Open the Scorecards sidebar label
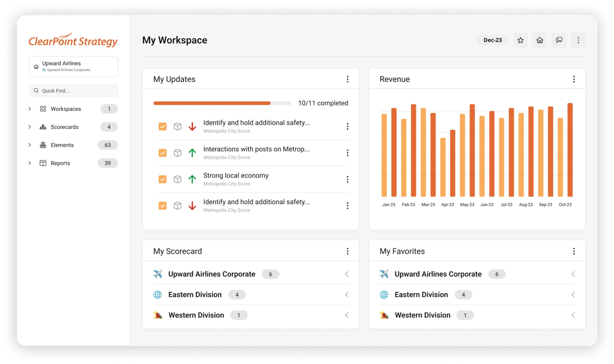This screenshot has width=614, height=364. point(64,127)
